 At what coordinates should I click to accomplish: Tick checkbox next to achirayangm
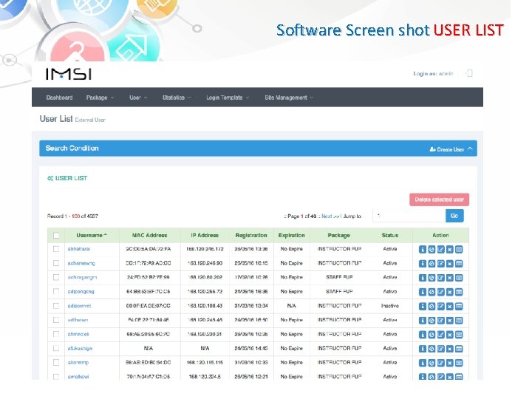tap(56, 278)
